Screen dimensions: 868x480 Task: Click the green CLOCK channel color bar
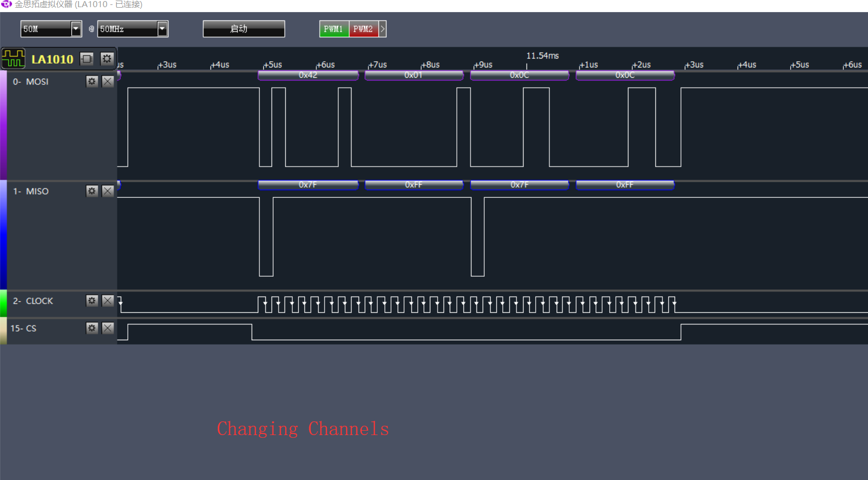[x=3, y=303]
